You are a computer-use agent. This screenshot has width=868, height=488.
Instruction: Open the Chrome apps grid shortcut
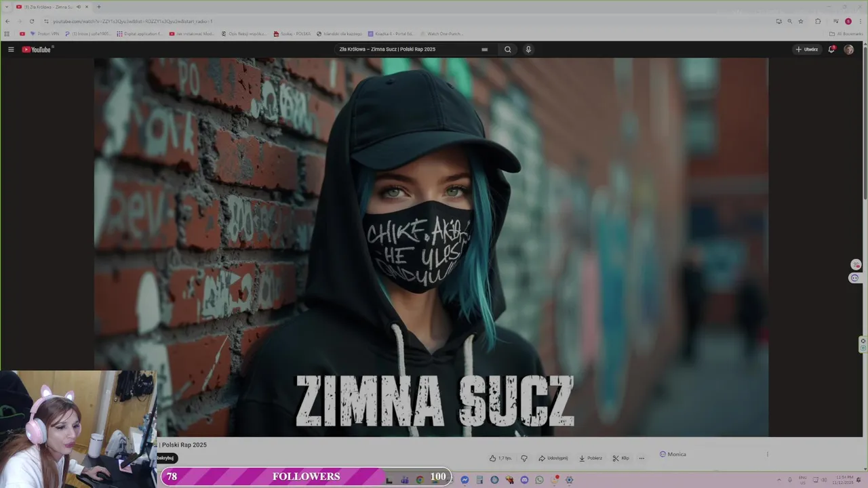point(7,34)
